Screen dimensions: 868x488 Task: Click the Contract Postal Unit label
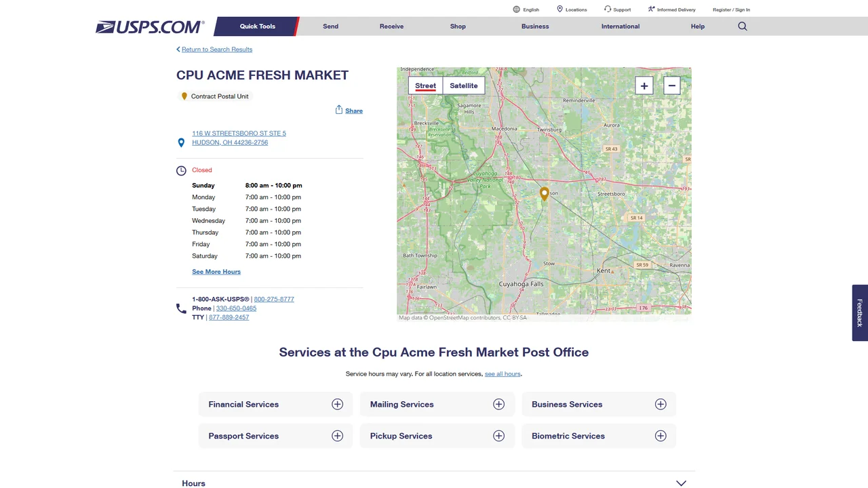pyautogui.click(x=220, y=96)
